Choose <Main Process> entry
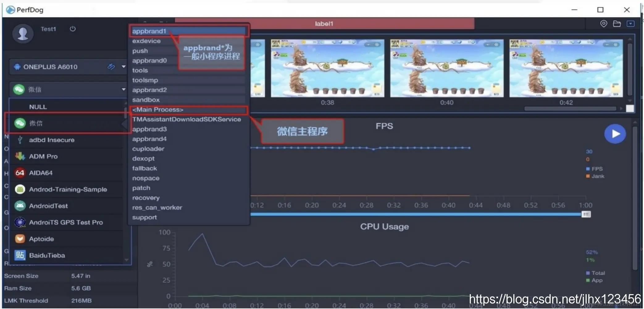This screenshot has height=309, width=644. coord(188,110)
